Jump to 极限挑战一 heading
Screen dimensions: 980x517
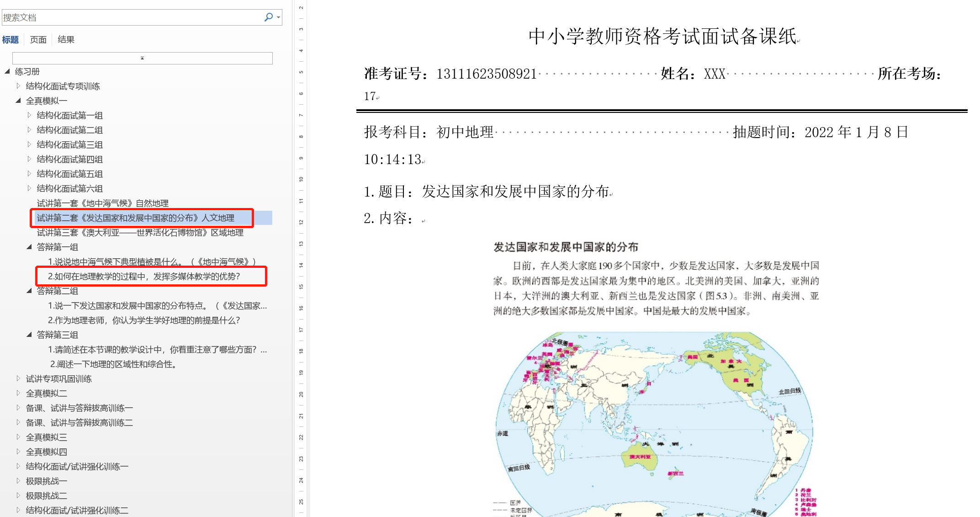tap(47, 481)
